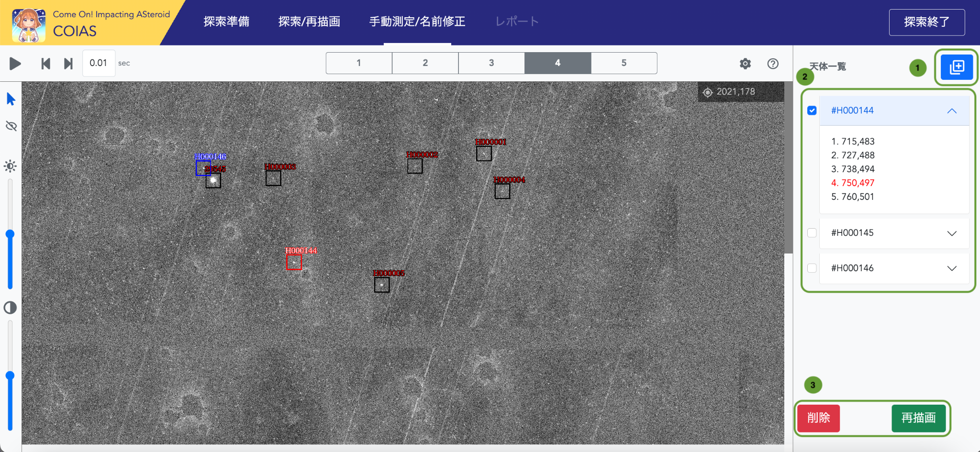Expand the #H000146 entry
980x452 pixels.
click(x=952, y=268)
